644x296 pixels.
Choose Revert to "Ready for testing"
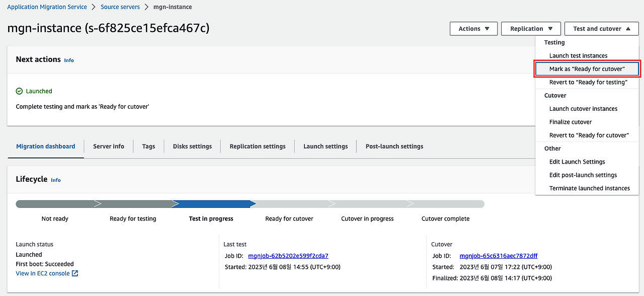coord(587,82)
